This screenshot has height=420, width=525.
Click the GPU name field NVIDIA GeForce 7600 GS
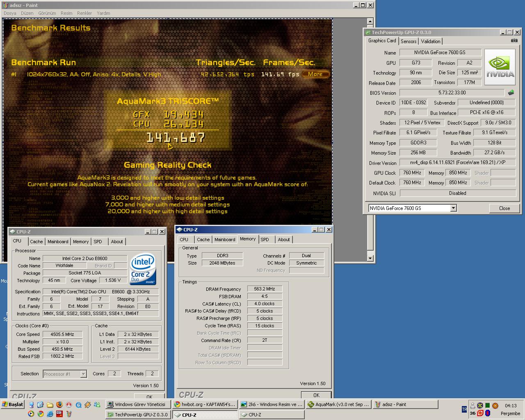[x=441, y=52]
